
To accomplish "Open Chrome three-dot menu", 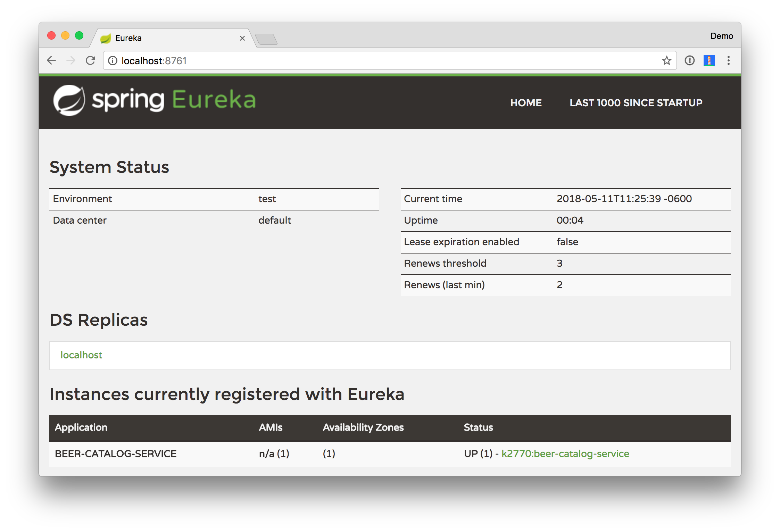I will pyautogui.click(x=728, y=61).
